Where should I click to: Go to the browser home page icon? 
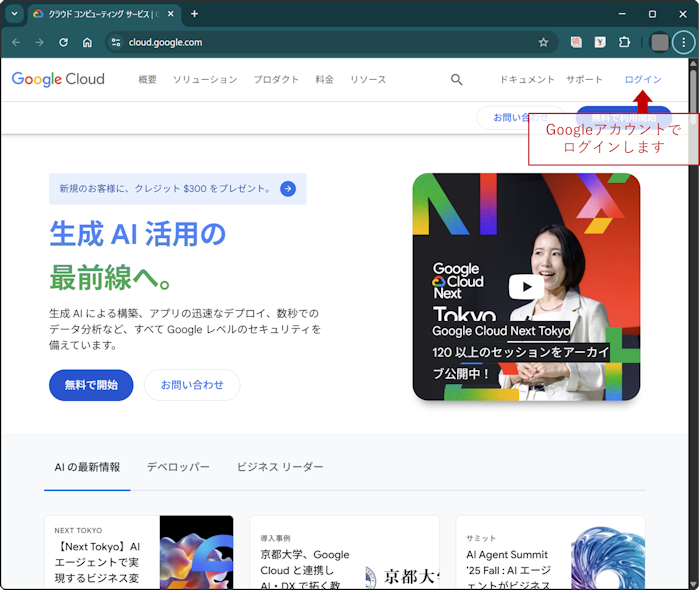[87, 43]
